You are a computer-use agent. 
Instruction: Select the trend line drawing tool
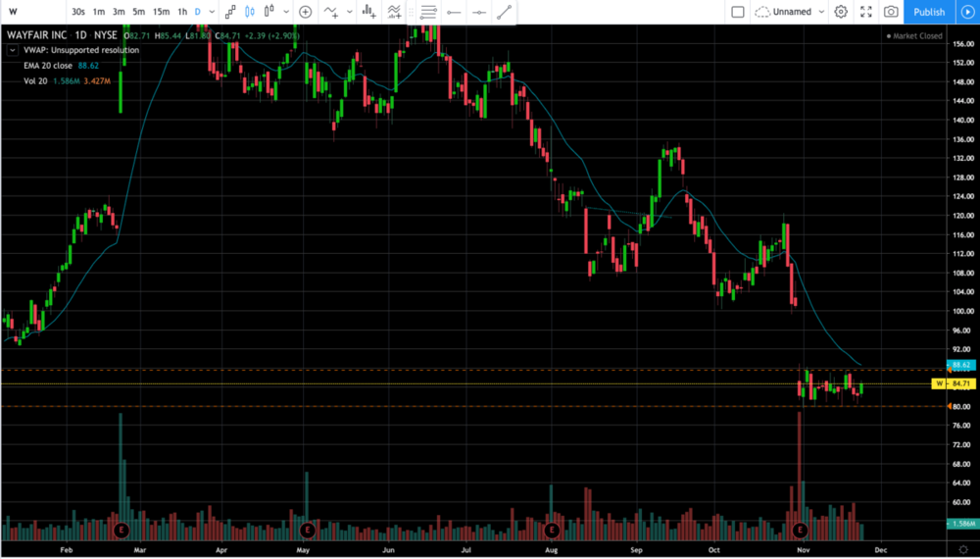point(504,12)
